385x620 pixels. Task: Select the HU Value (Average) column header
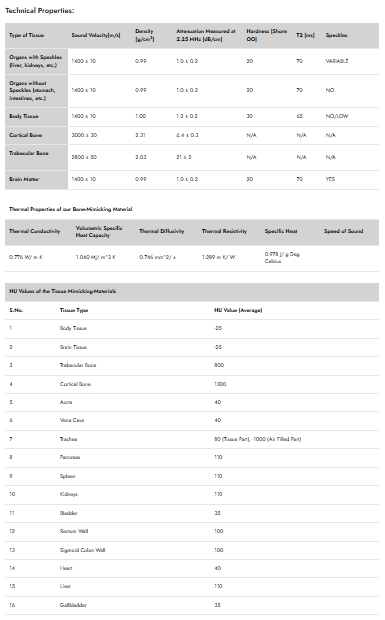(238, 310)
